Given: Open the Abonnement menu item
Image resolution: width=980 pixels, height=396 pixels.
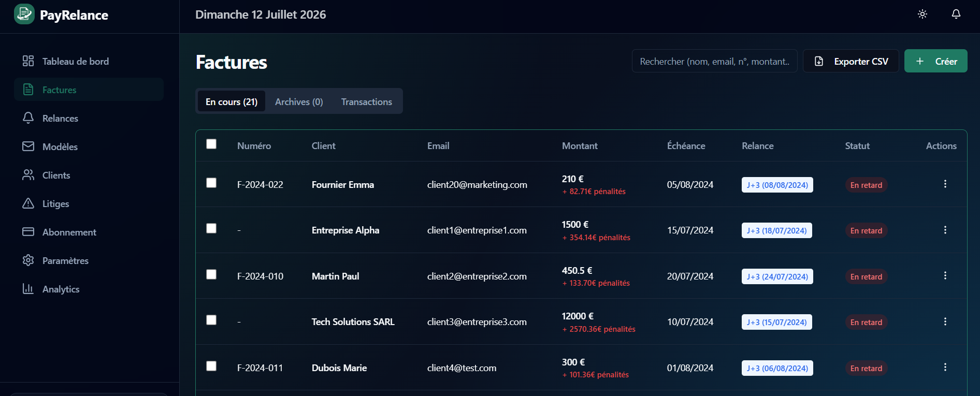Looking at the screenshot, I should pyautogui.click(x=89, y=232).
